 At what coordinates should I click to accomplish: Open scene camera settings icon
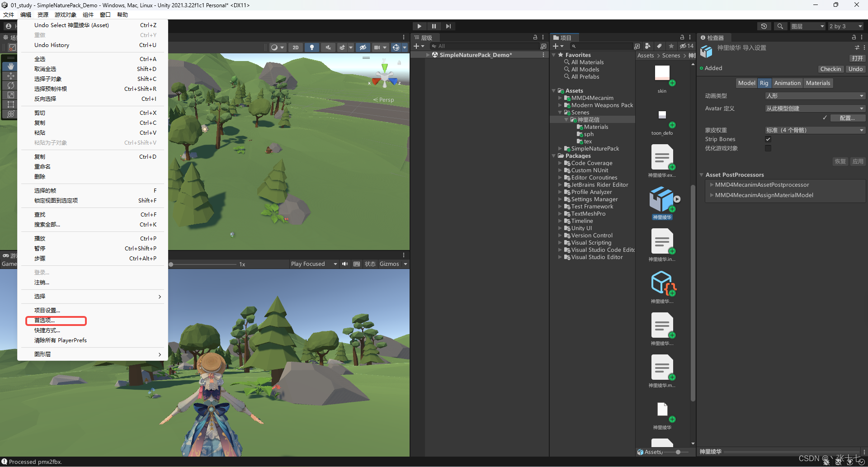tap(377, 47)
